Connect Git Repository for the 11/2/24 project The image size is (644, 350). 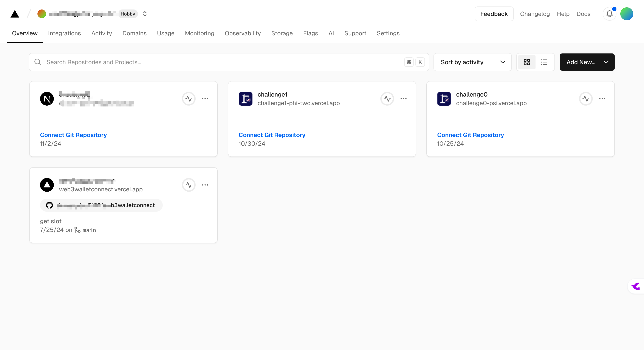click(73, 135)
